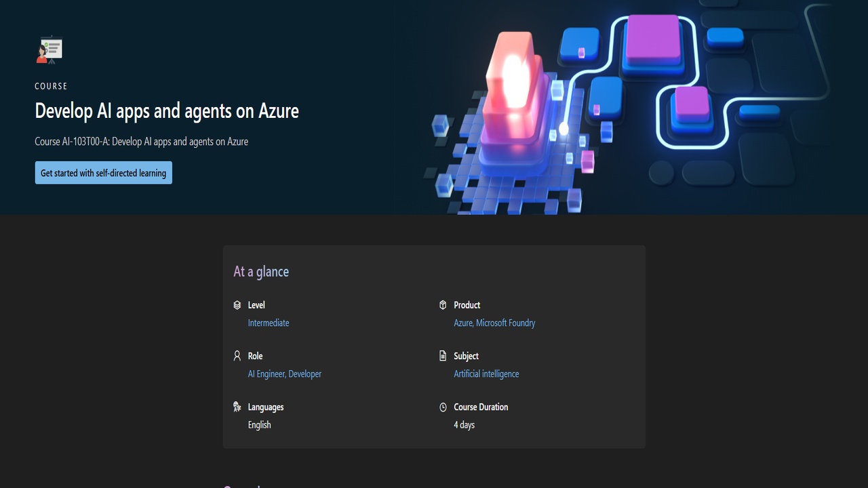
Task: Click the Course Duration label
Action: pos(481,407)
